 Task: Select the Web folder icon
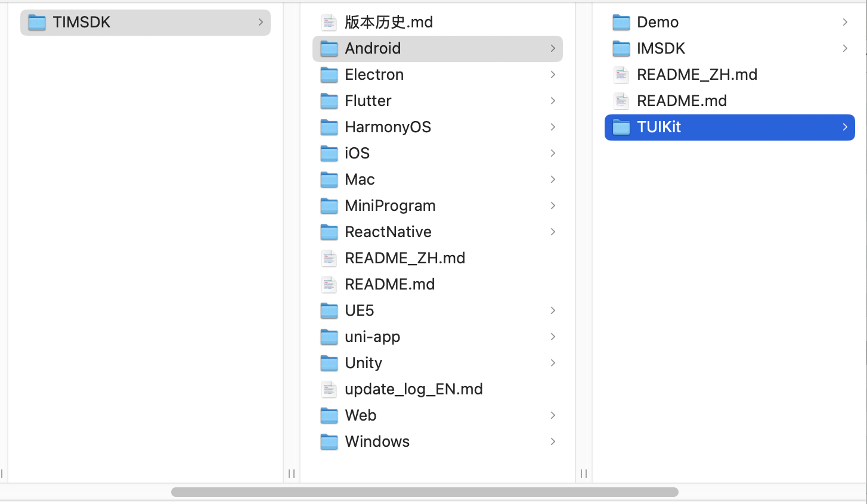(329, 416)
